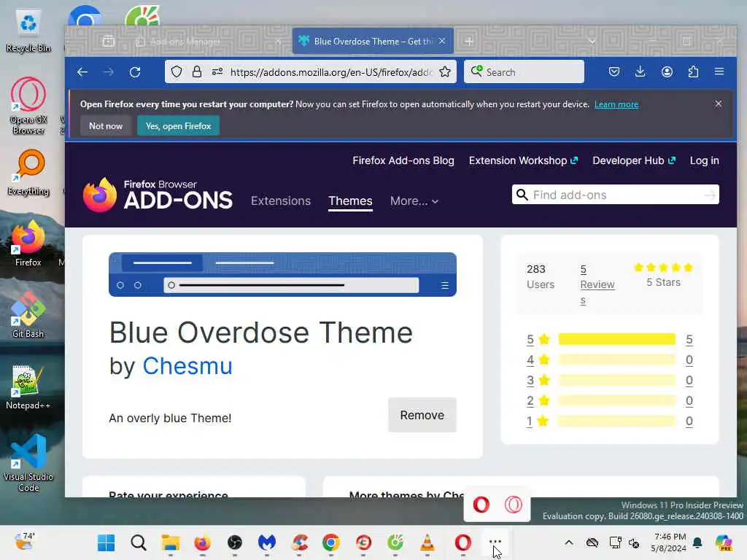
Task: Dismiss the startup notification bar
Action: (x=719, y=104)
